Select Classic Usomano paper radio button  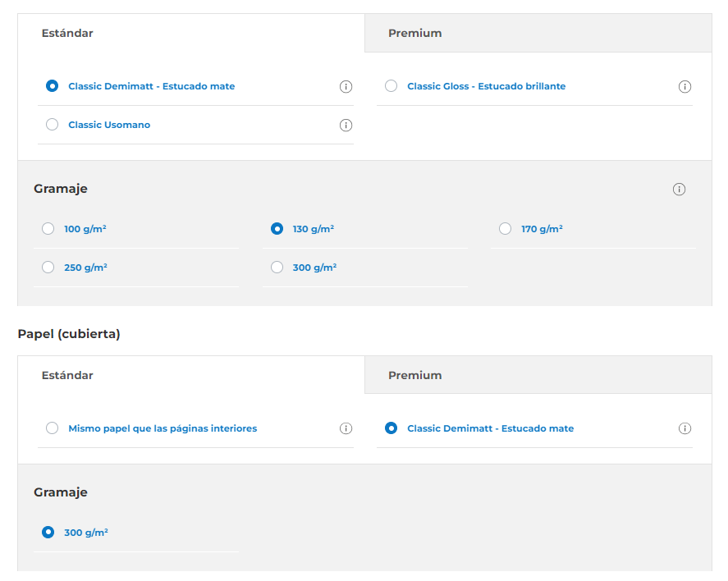coord(53,125)
